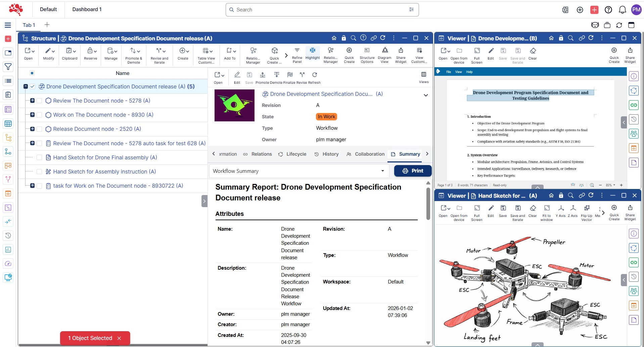Tick checkbox beside Hand Sketch for Assembly instruction
The image size is (644, 347).
coord(39,172)
